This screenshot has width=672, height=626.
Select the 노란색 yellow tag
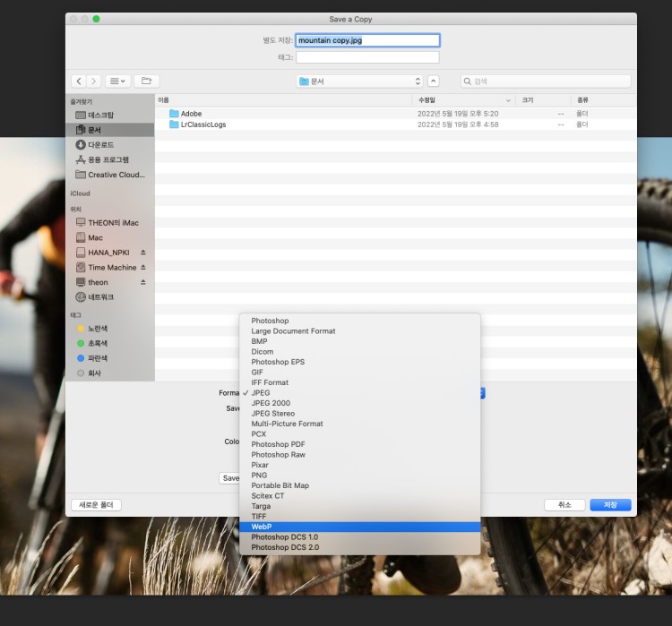97,329
